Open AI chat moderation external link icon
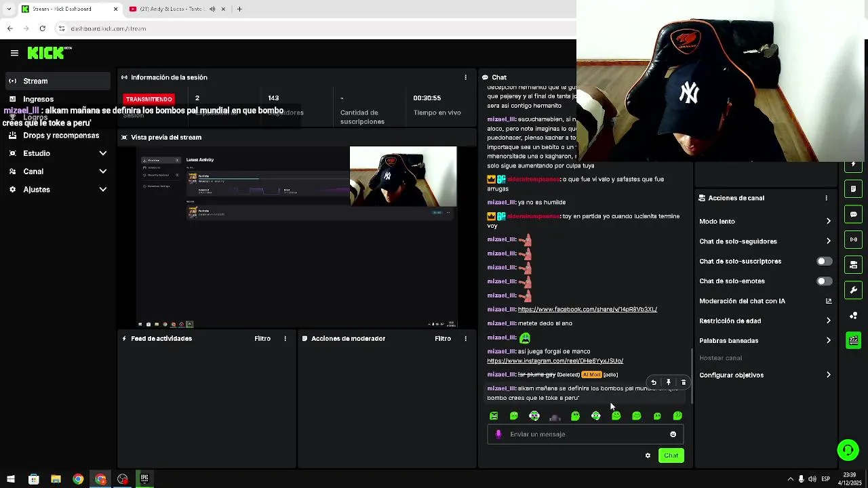 coord(828,301)
